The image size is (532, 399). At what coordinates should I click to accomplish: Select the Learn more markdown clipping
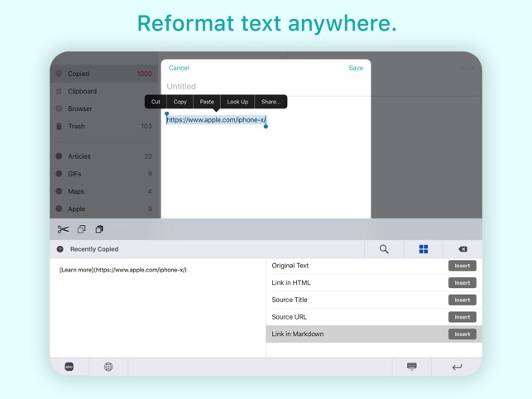coord(122,270)
